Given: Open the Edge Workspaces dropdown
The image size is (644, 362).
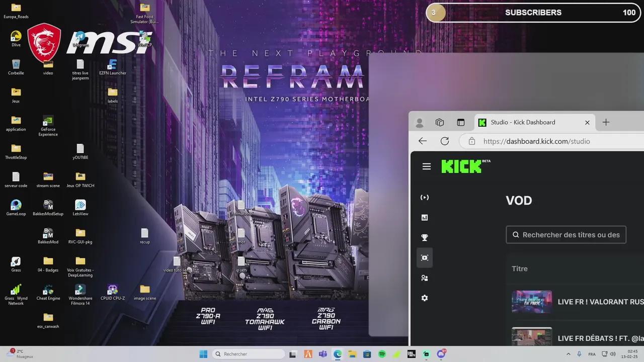Looking at the screenshot, I should (x=439, y=122).
